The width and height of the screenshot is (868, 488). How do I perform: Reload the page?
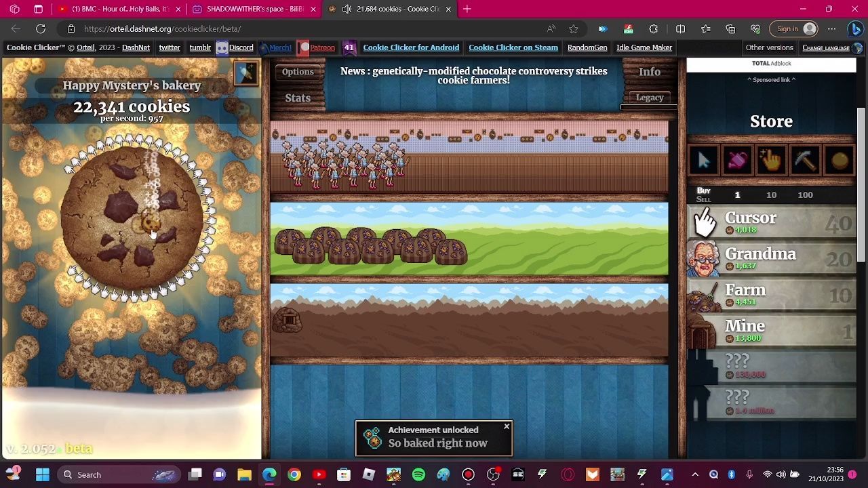[x=41, y=28]
